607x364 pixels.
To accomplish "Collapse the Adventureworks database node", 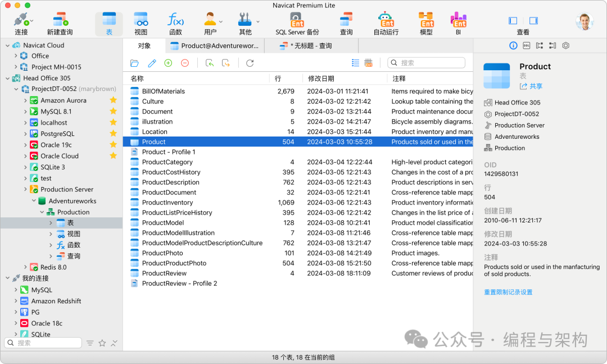I will pyautogui.click(x=34, y=201).
